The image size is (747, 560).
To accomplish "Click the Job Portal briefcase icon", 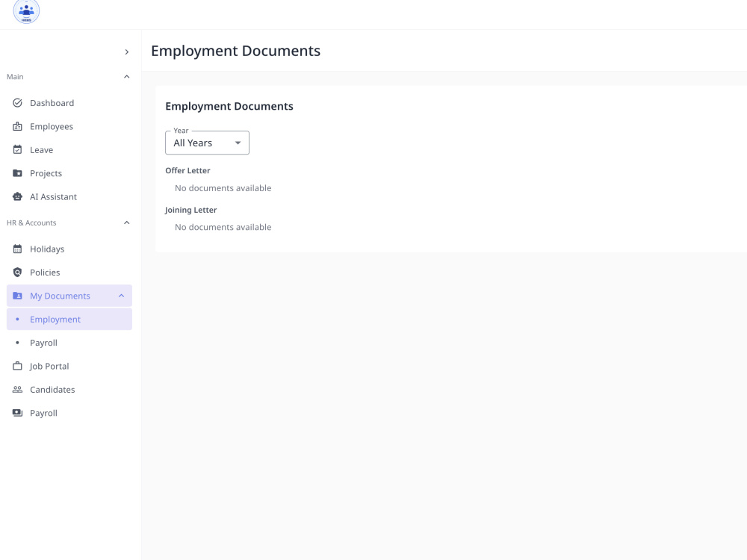I will point(18,366).
